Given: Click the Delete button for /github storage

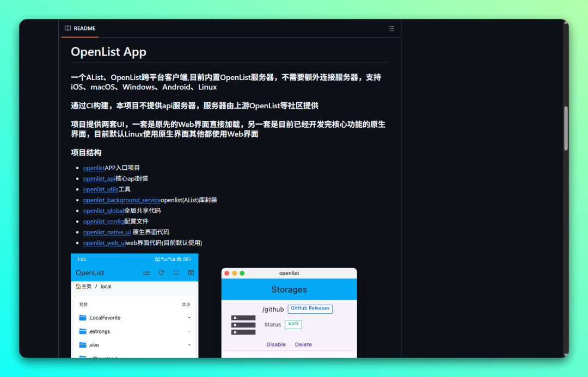Looking at the screenshot, I should point(303,344).
